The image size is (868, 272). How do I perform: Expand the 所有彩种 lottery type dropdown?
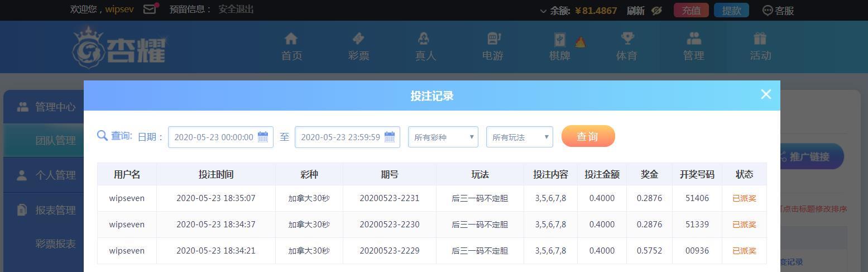coord(443,137)
